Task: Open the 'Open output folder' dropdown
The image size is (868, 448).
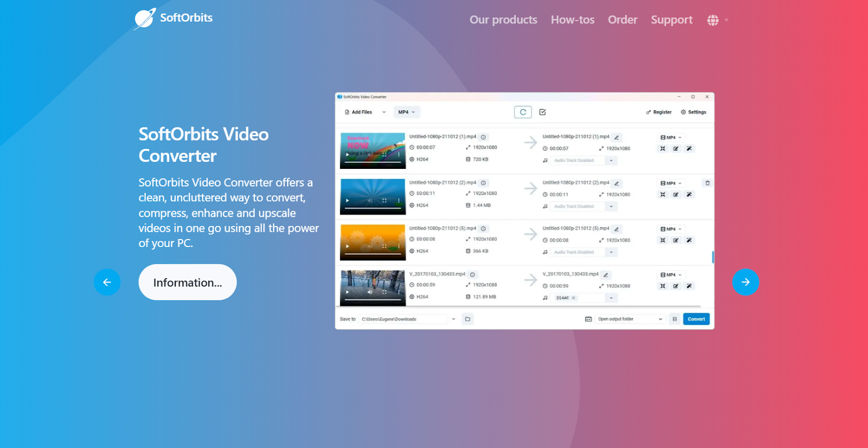Action: [630, 319]
